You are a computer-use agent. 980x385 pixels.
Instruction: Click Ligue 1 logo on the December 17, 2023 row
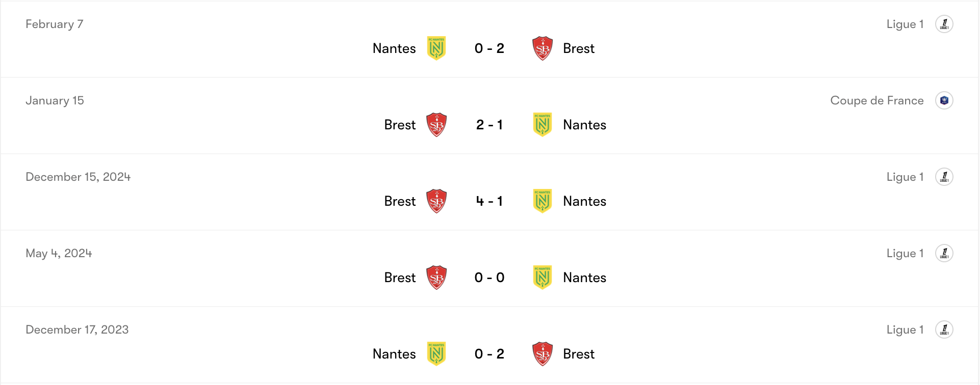tap(944, 329)
